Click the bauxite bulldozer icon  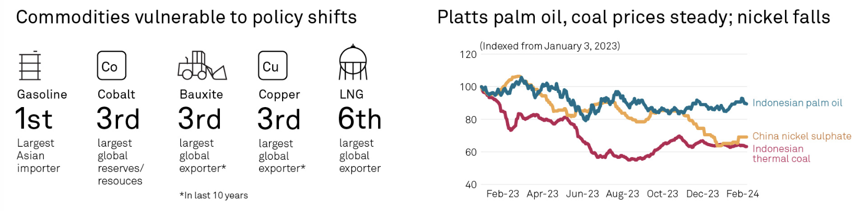202,65
